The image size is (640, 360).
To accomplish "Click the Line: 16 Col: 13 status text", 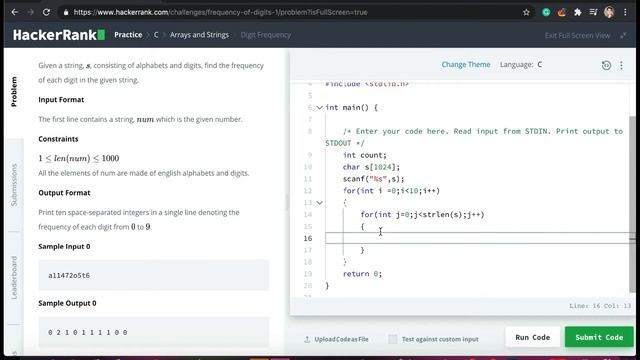I will coord(600,306).
